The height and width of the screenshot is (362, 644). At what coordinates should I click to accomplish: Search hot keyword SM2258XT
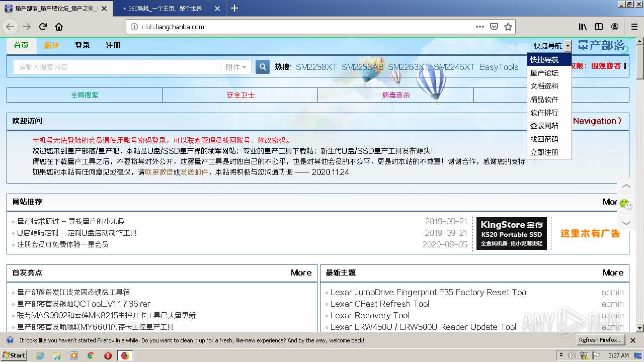pos(316,67)
